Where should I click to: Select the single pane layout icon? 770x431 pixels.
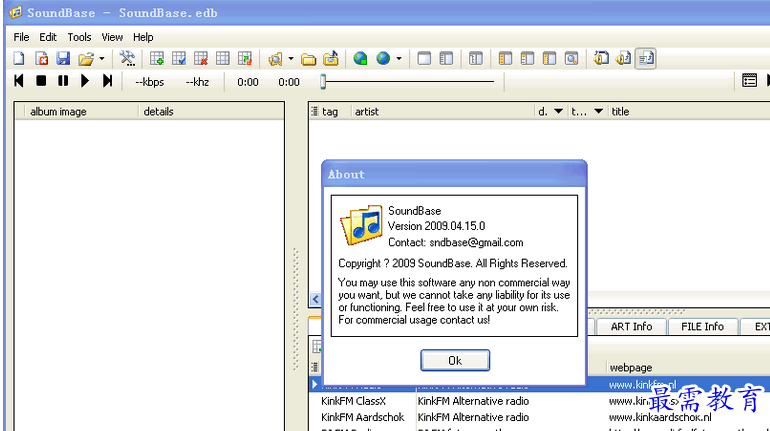click(424, 59)
